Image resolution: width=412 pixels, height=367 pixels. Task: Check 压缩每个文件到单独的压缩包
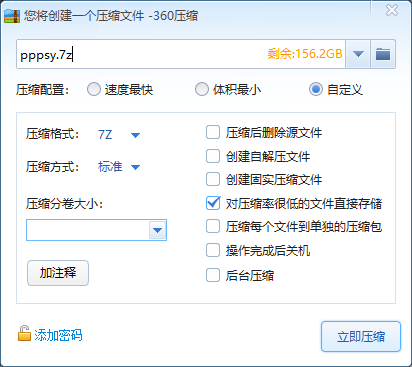[x=213, y=226]
